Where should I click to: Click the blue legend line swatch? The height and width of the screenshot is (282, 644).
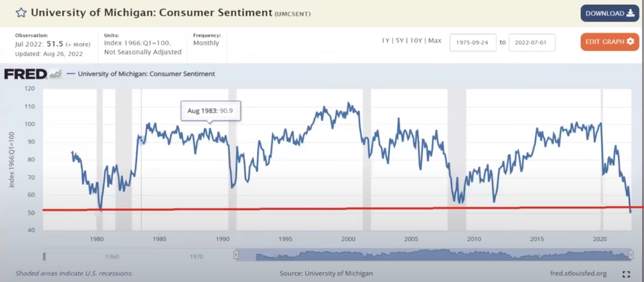(71, 74)
